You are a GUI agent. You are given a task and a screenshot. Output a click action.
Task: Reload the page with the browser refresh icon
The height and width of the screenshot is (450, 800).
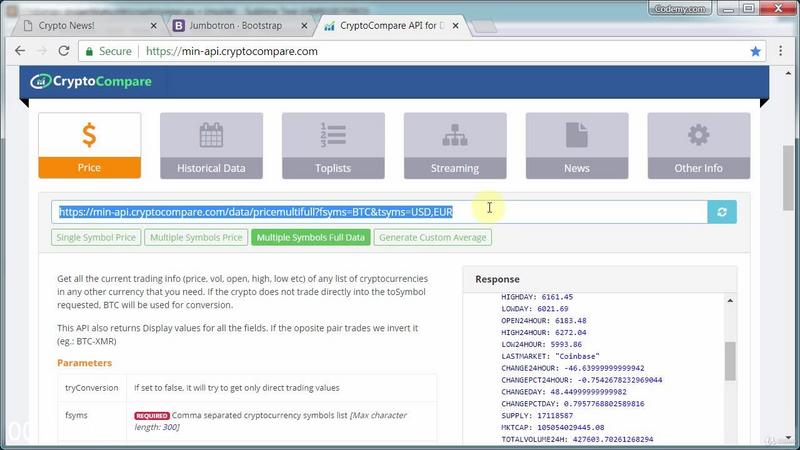point(64,51)
